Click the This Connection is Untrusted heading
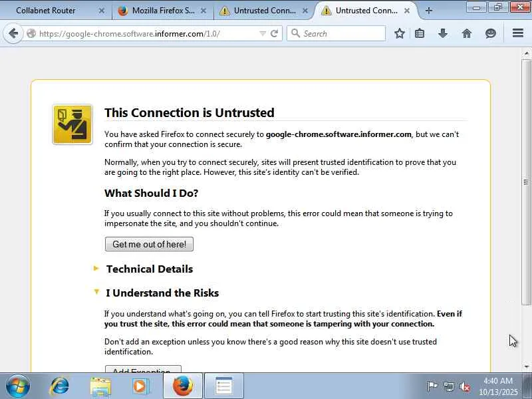This screenshot has width=532, height=399. pos(190,112)
